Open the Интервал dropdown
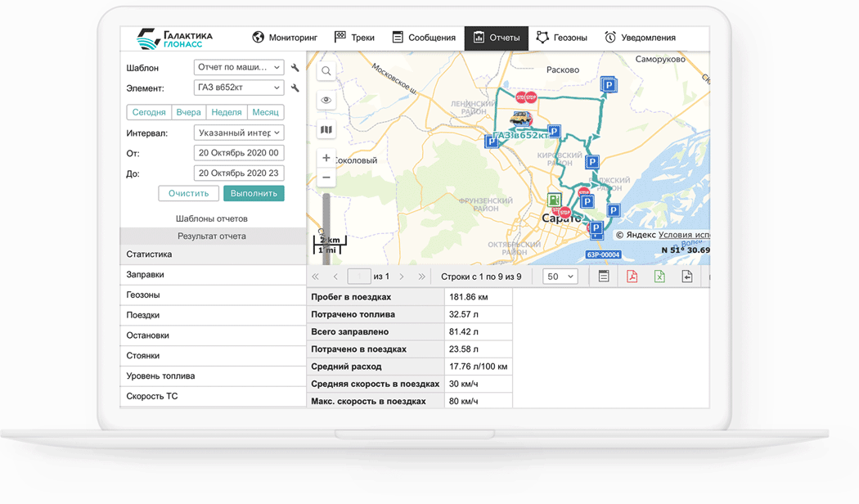859x504 pixels. 239,133
